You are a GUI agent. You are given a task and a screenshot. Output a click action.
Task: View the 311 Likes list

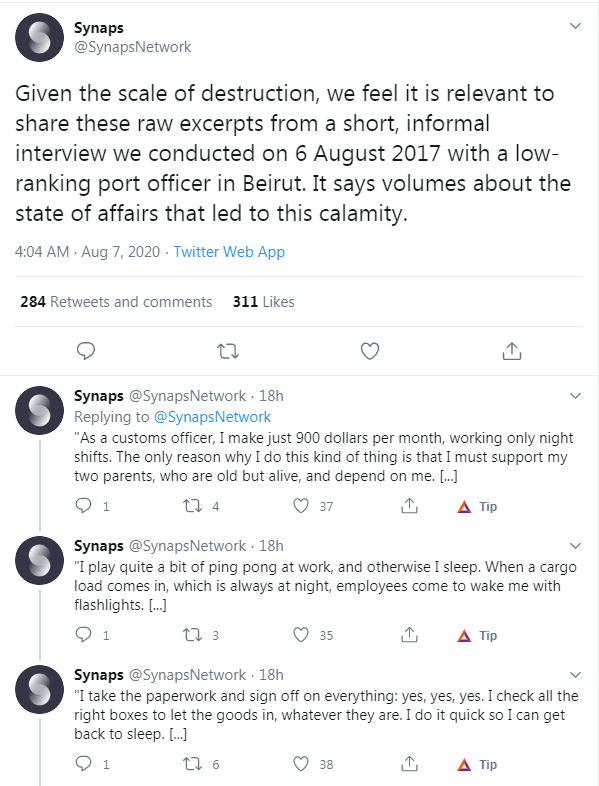[x=264, y=302]
